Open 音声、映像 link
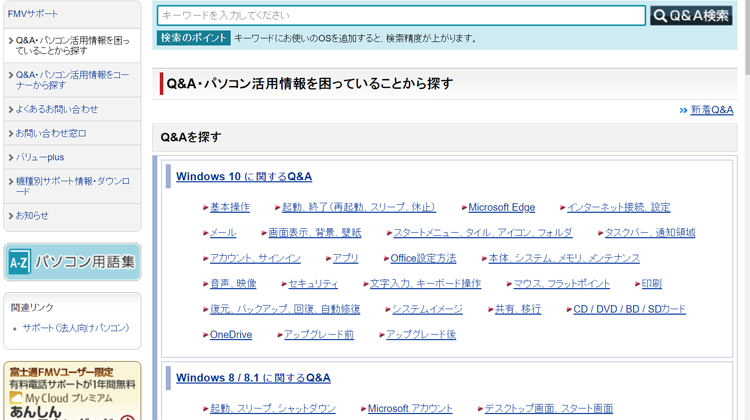The height and width of the screenshot is (420, 750). tap(233, 283)
